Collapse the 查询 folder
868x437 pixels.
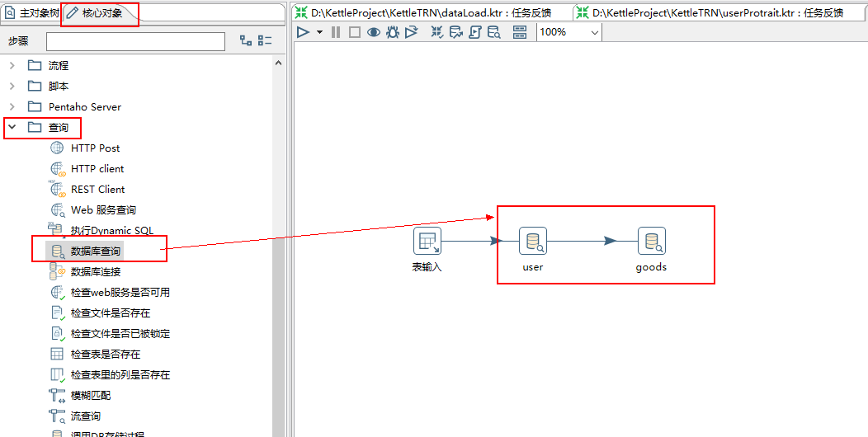coord(12,128)
